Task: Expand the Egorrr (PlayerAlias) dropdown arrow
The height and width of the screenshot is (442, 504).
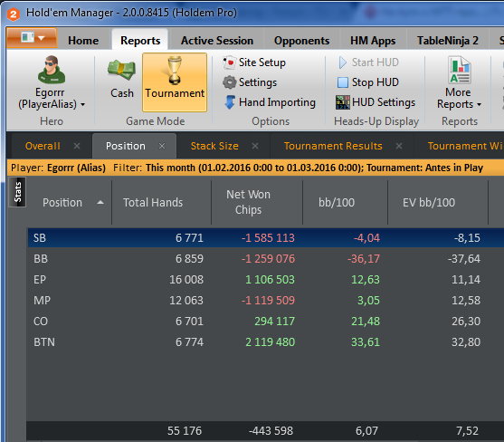Action: click(83, 104)
